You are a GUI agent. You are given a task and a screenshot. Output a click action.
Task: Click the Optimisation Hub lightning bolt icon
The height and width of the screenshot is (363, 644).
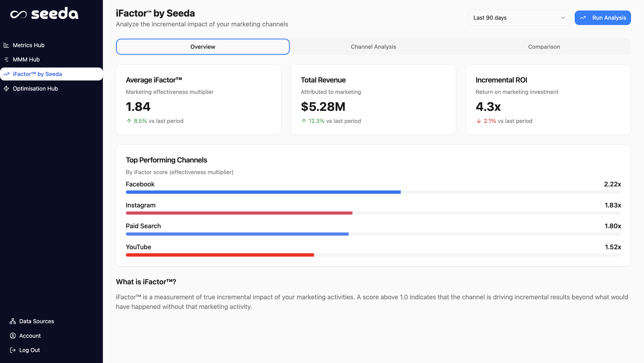point(6,89)
